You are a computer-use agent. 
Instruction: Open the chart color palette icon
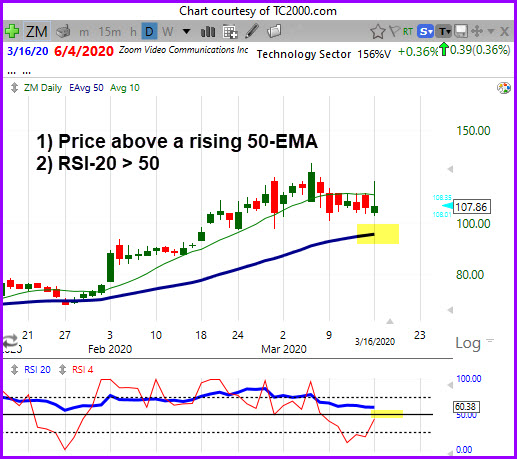tap(504, 88)
